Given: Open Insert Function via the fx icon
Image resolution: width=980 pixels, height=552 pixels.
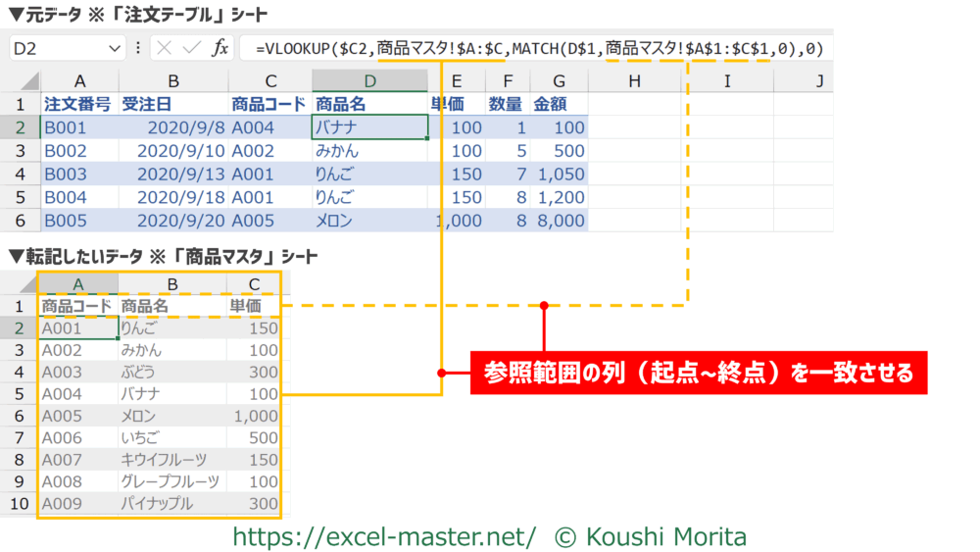Looking at the screenshot, I should click(x=220, y=48).
